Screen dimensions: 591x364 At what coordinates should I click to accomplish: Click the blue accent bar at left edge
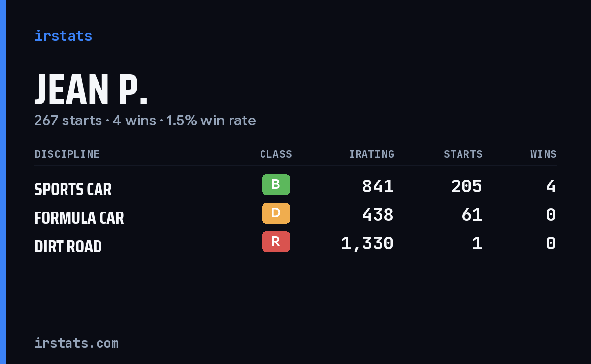(3, 182)
